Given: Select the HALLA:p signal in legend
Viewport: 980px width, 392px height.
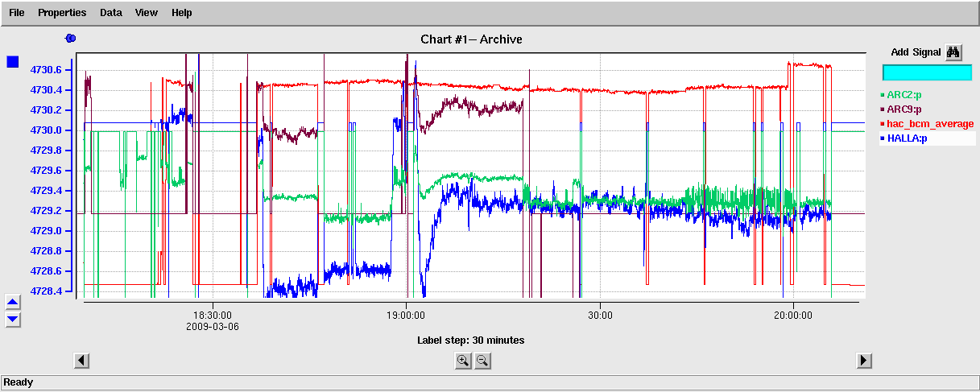Looking at the screenshot, I should pos(907,138).
